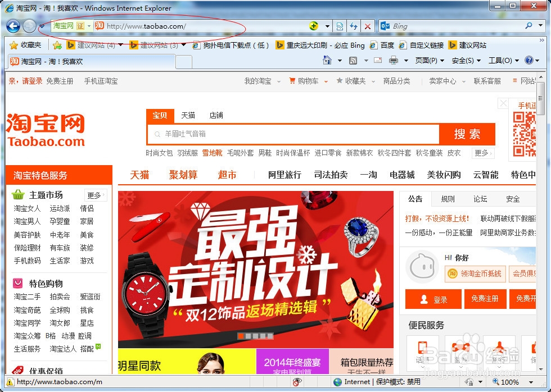Click the orange 登录 button

[433, 299]
